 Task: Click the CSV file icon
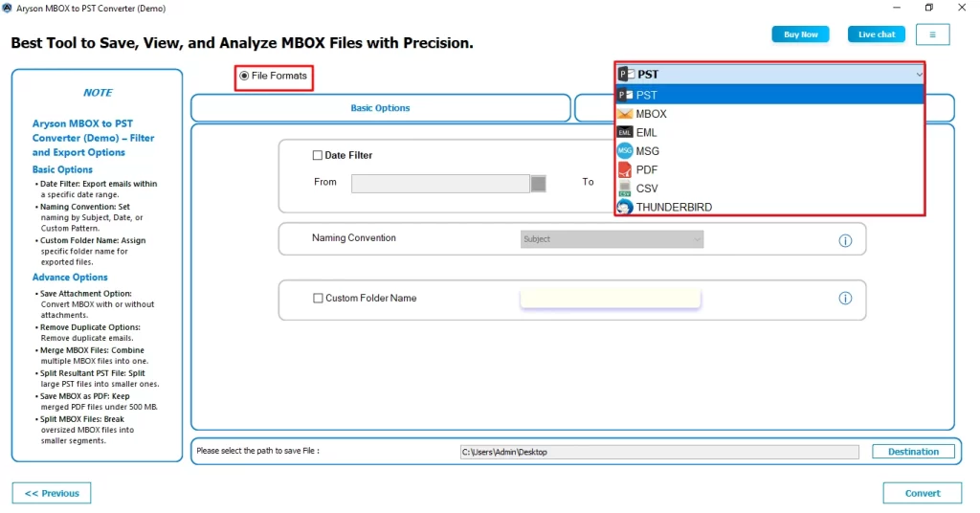point(624,189)
